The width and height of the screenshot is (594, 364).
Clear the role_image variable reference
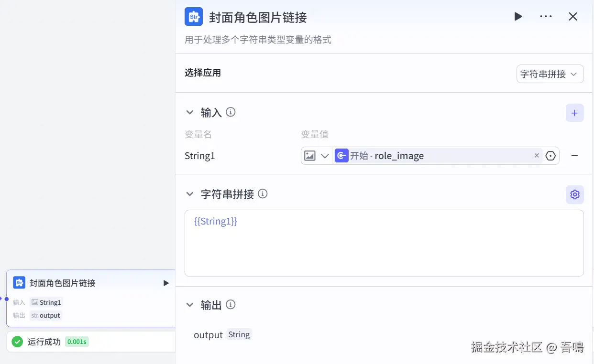pyautogui.click(x=537, y=156)
